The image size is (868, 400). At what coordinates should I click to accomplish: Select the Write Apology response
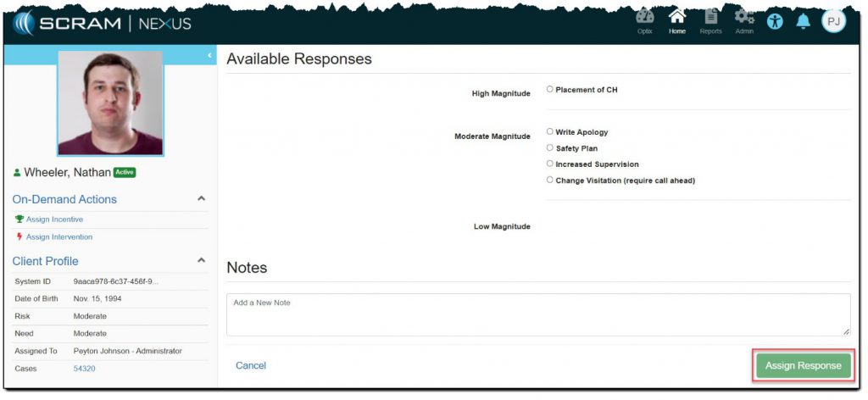[x=550, y=131]
